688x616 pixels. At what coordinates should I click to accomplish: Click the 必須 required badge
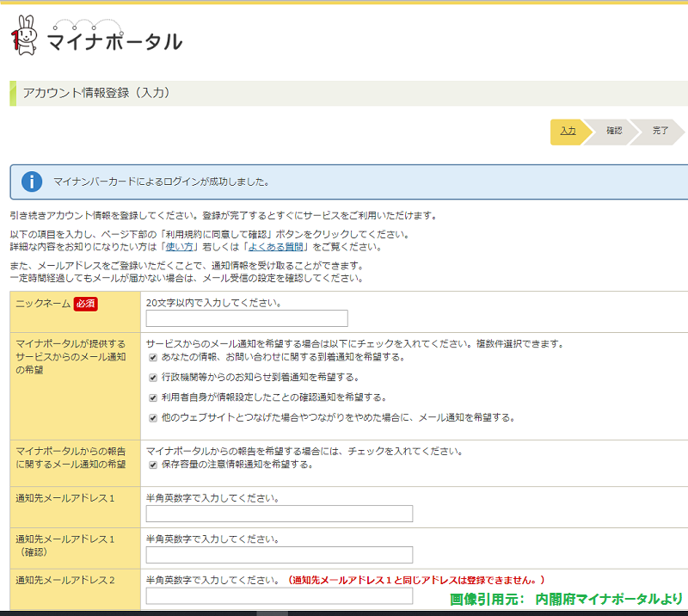85,304
